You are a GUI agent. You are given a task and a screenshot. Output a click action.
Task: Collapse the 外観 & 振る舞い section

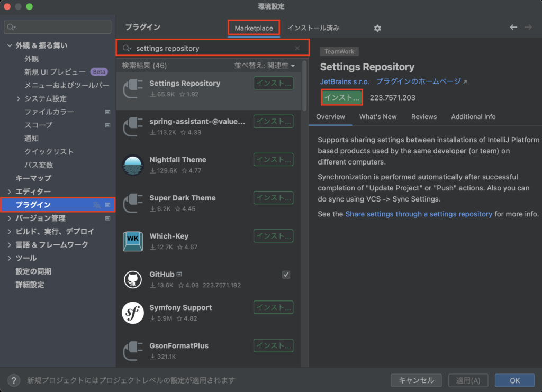pos(10,45)
